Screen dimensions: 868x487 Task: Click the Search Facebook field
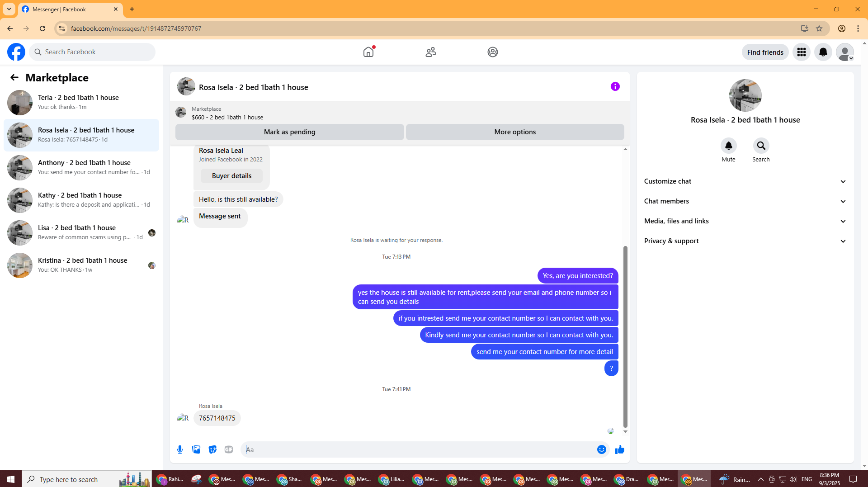(92, 52)
